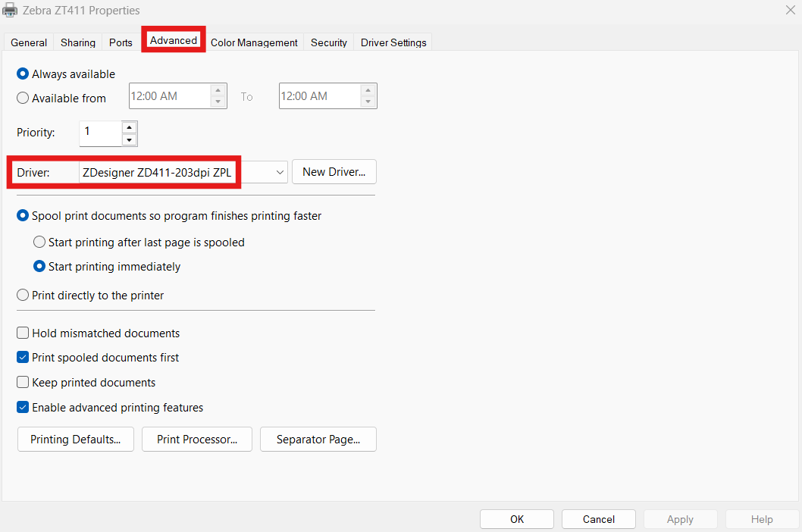The image size is (802, 532).
Task: Enable Hold mismatched documents checkbox
Action: (x=23, y=333)
